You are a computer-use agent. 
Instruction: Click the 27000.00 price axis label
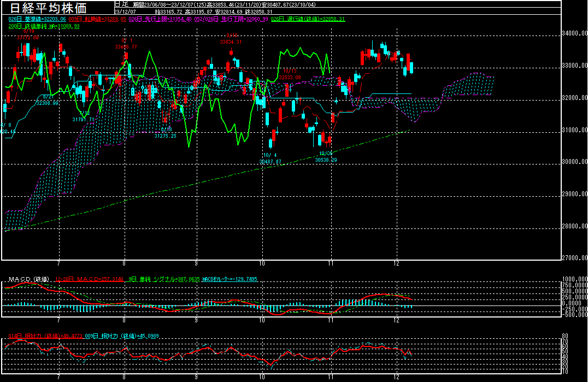pos(574,258)
